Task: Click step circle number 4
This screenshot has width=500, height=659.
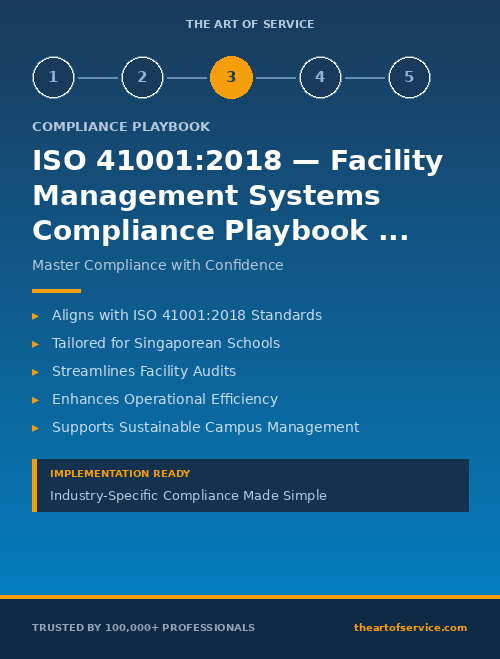Action: pyautogui.click(x=320, y=77)
